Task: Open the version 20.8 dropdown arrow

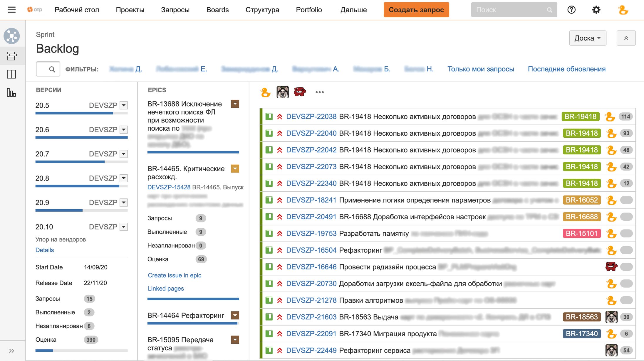Action: [124, 178]
